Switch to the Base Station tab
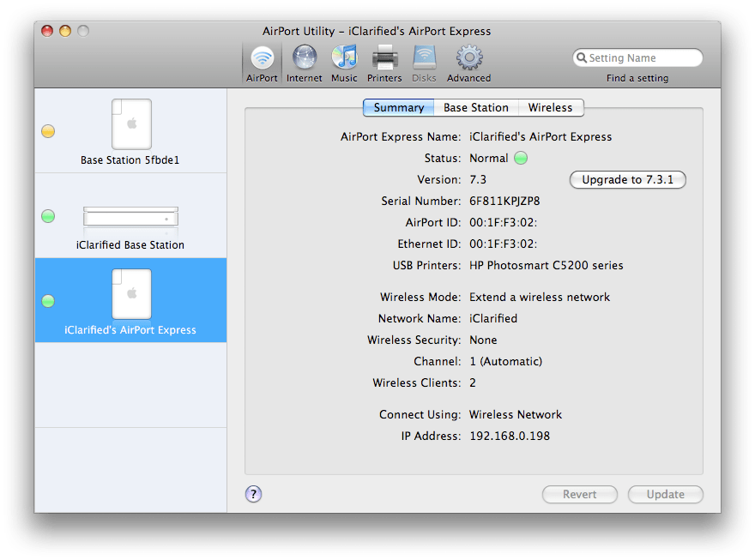 475,107
